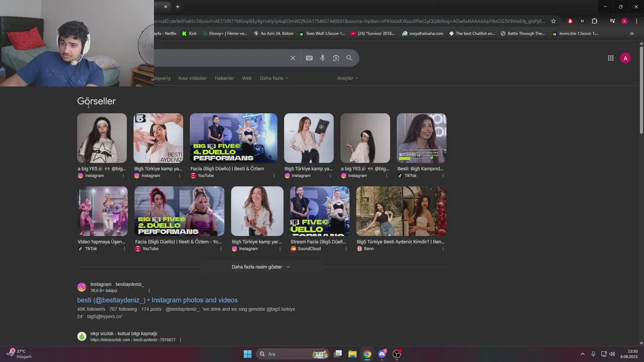Open Google account avatar on page
The height and width of the screenshot is (362, 644).
tap(625, 58)
